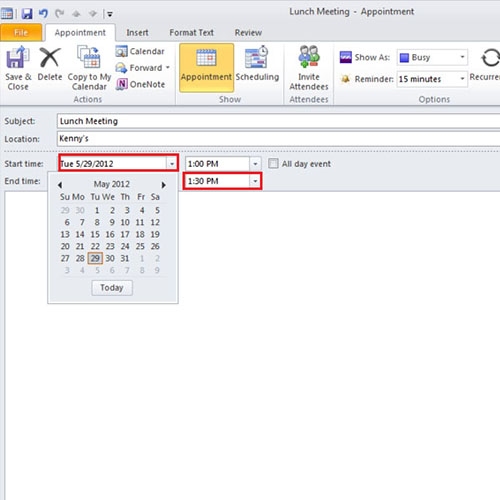Select May 30 in the date picker

click(110, 258)
